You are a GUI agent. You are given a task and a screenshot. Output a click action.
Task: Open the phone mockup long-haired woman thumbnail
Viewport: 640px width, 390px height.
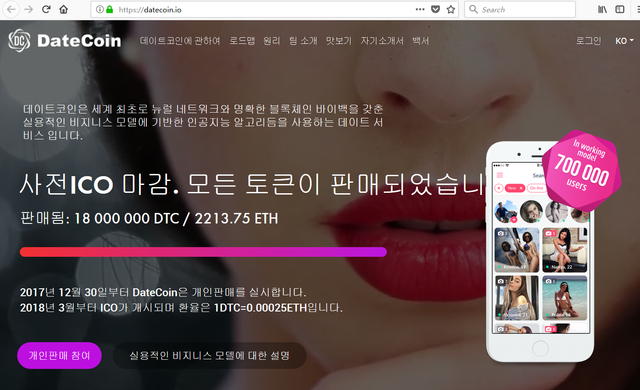click(517, 298)
